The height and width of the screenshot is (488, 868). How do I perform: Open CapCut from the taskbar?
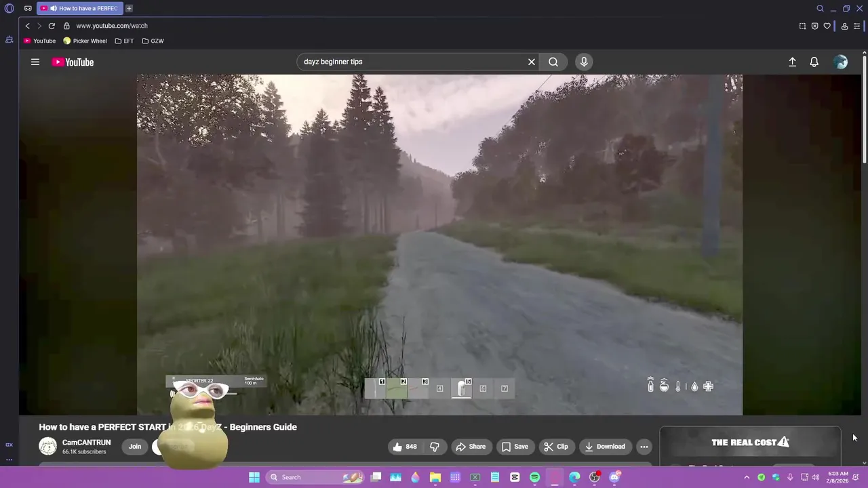click(x=515, y=477)
